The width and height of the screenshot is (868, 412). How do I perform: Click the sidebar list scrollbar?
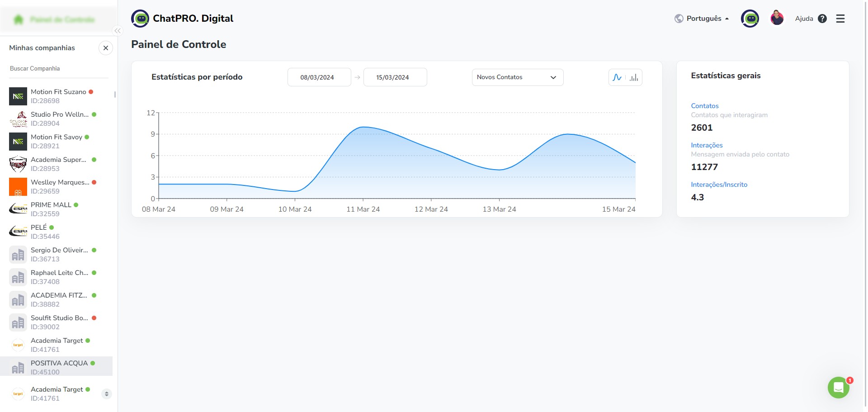115,95
